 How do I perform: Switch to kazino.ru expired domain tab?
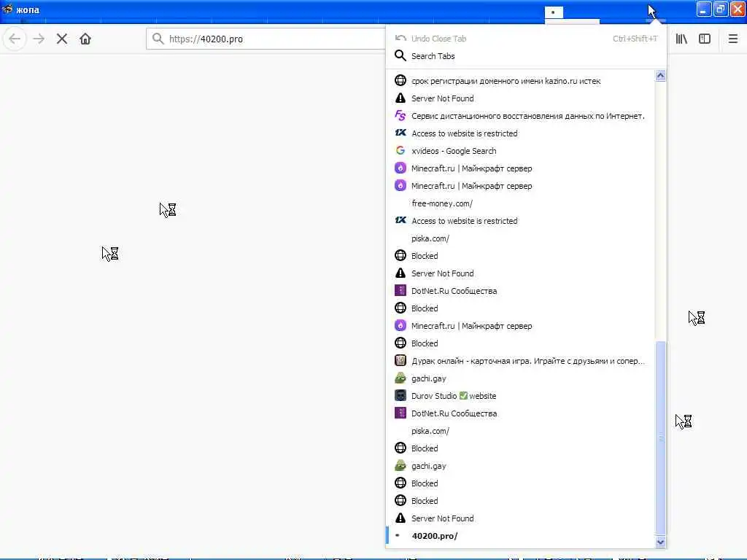point(520,81)
